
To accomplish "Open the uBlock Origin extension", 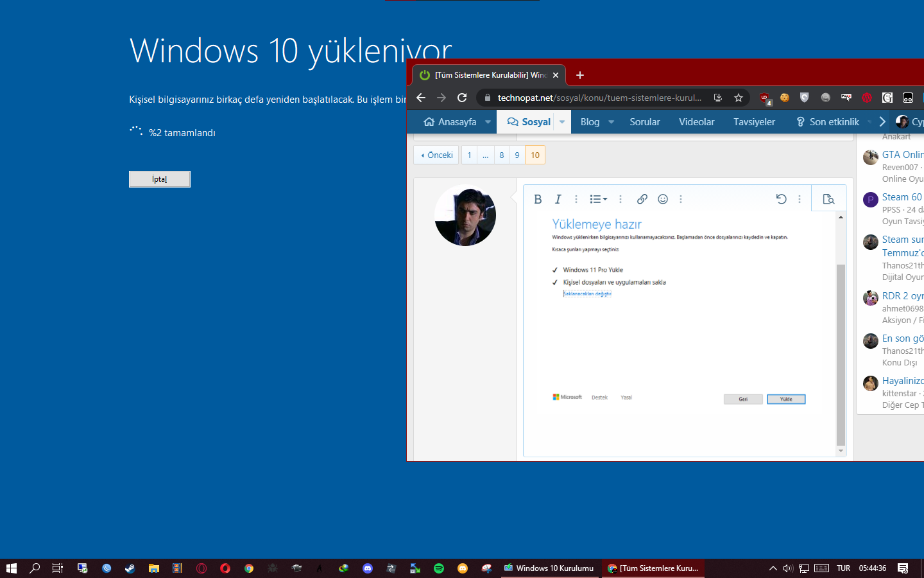I will click(764, 98).
